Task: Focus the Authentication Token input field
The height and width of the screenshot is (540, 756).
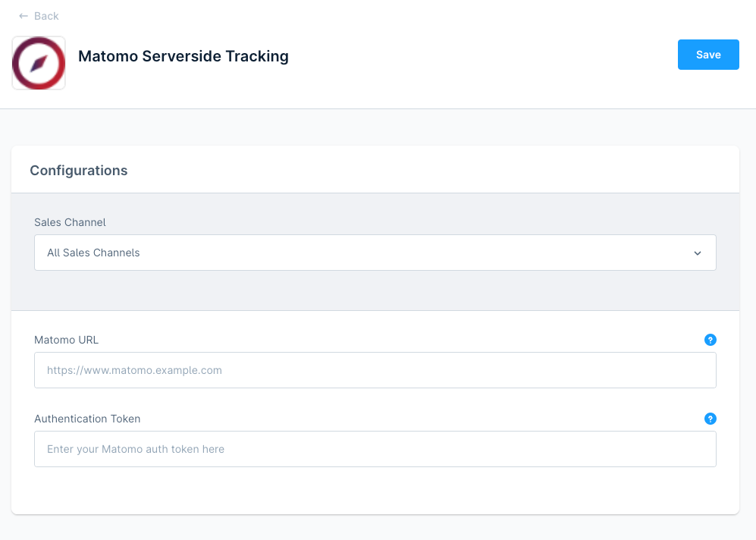Action: [x=375, y=449]
